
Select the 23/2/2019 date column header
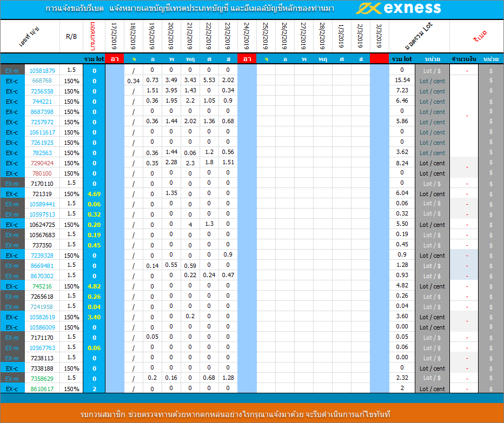click(228, 36)
